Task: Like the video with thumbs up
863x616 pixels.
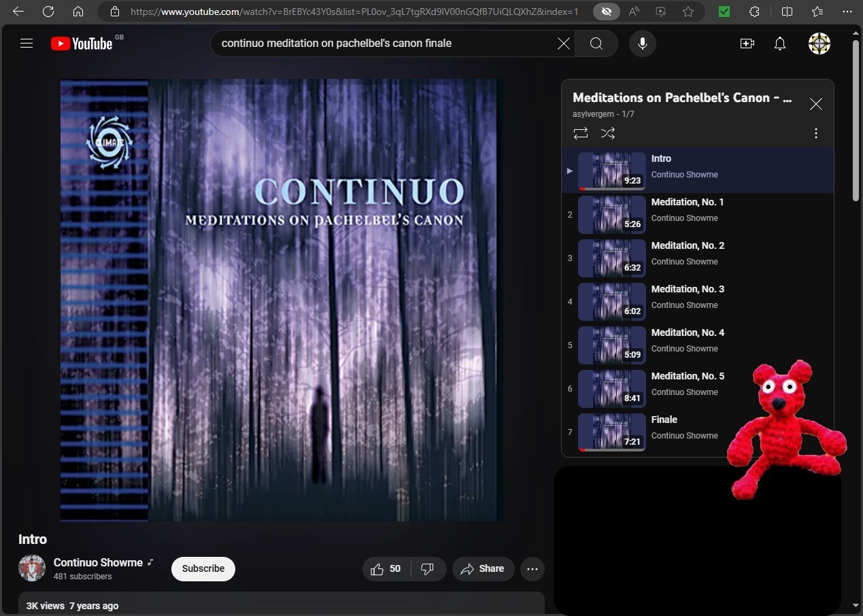Action: 386,569
